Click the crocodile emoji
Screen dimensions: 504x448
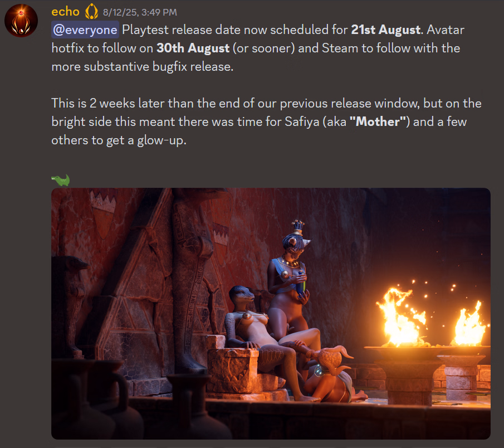point(61,180)
